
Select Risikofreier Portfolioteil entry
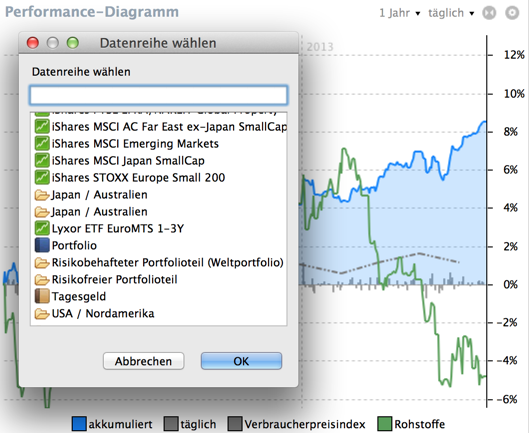[x=159, y=279]
